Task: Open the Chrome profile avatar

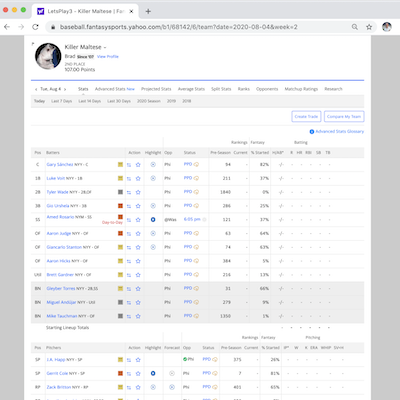Action: (387, 27)
